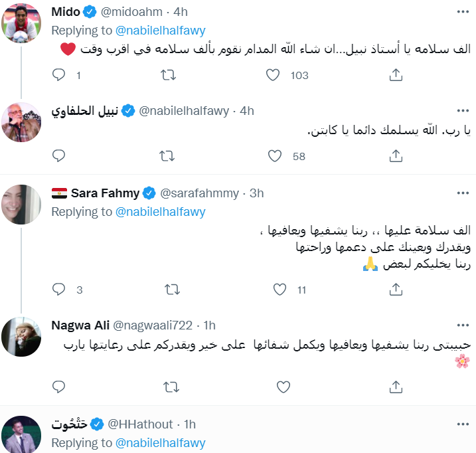Reply to Mido's tweet
Image resolution: width=476 pixels, height=453 pixels.
(59, 75)
